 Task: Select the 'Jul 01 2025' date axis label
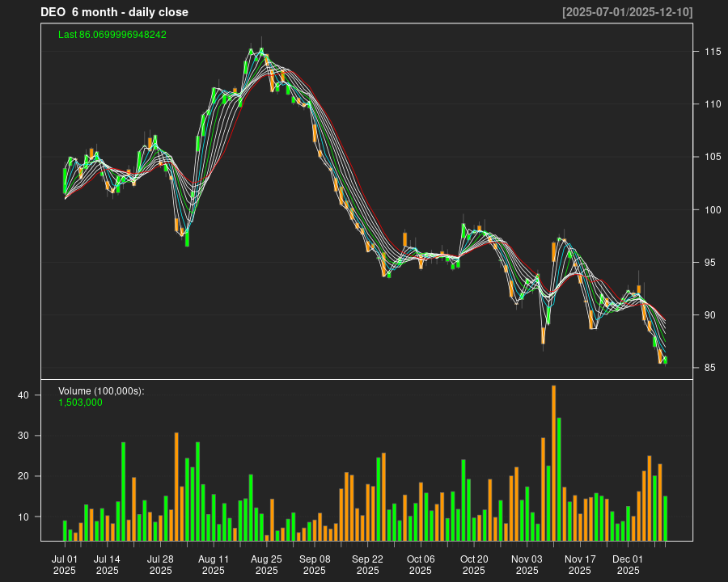coord(65,564)
